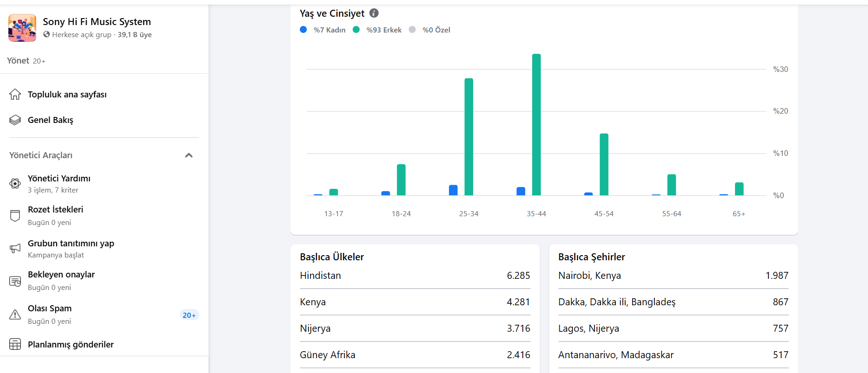Viewport: 868px width, 373px height.
Task: Click the blue %7 Kadın legend dot
Action: (304, 30)
